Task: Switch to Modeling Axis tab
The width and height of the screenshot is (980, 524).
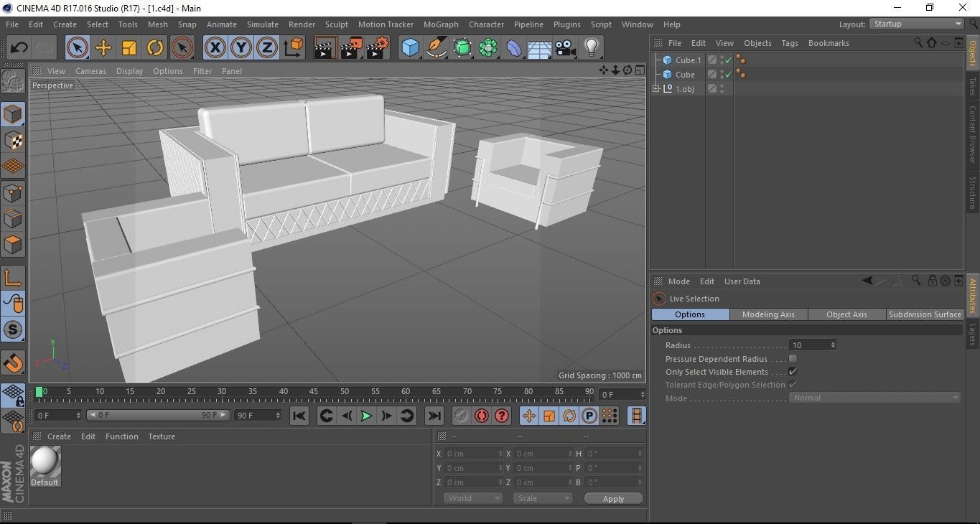Action: pyautogui.click(x=768, y=314)
